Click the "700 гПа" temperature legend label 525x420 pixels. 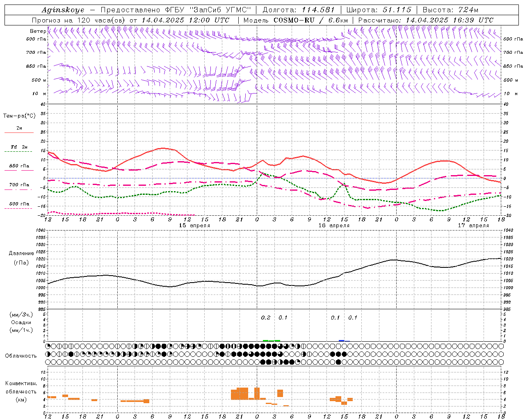coord(19,185)
